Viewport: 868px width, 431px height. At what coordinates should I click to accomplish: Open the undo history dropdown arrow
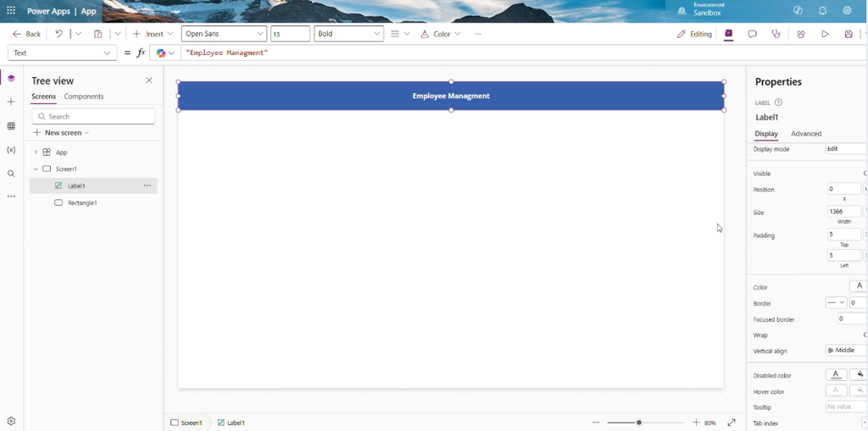pyautogui.click(x=78, y=34)
